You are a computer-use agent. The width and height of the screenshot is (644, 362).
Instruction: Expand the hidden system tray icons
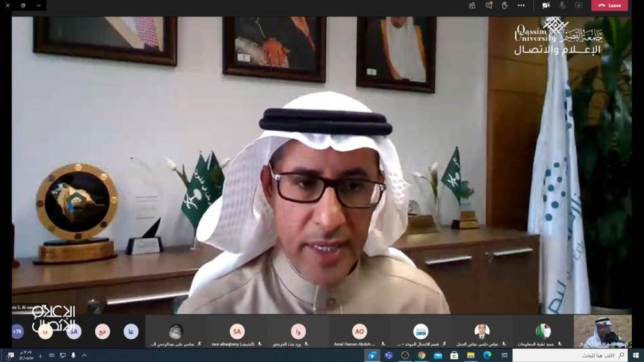point(84,355)
